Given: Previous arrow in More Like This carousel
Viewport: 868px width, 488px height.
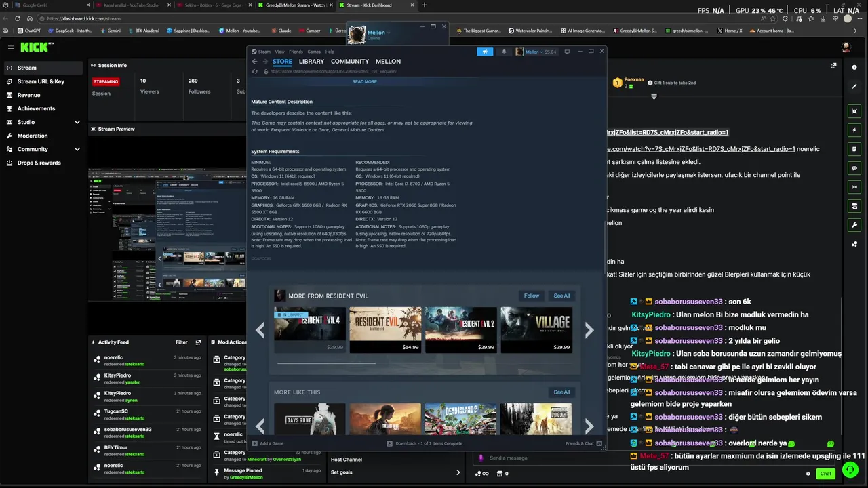Looking at the screenshot, I should (260, 426).
